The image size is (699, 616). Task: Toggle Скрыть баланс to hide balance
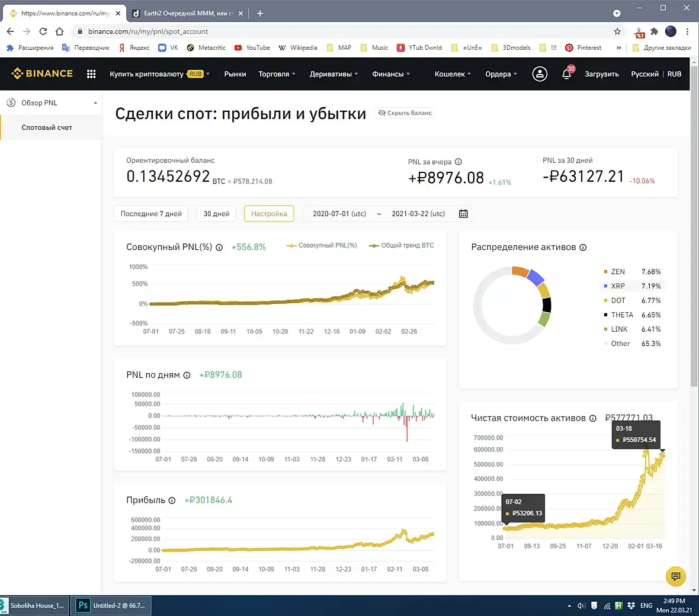[405, 113]
